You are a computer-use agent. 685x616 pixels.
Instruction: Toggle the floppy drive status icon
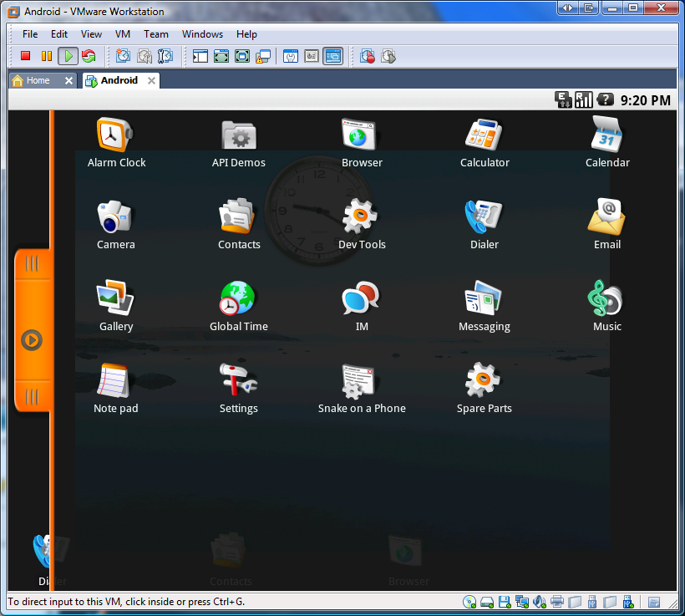coord(505,602)
